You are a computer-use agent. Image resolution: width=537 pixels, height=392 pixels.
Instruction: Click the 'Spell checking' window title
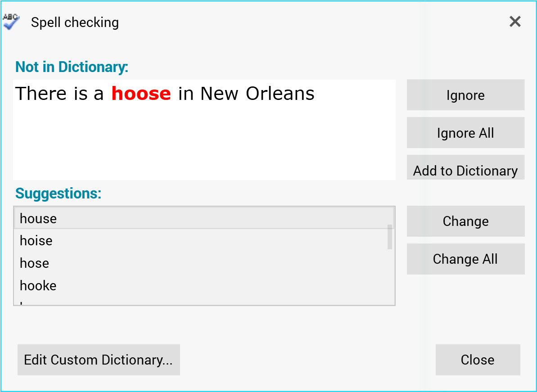click(75, 23)
